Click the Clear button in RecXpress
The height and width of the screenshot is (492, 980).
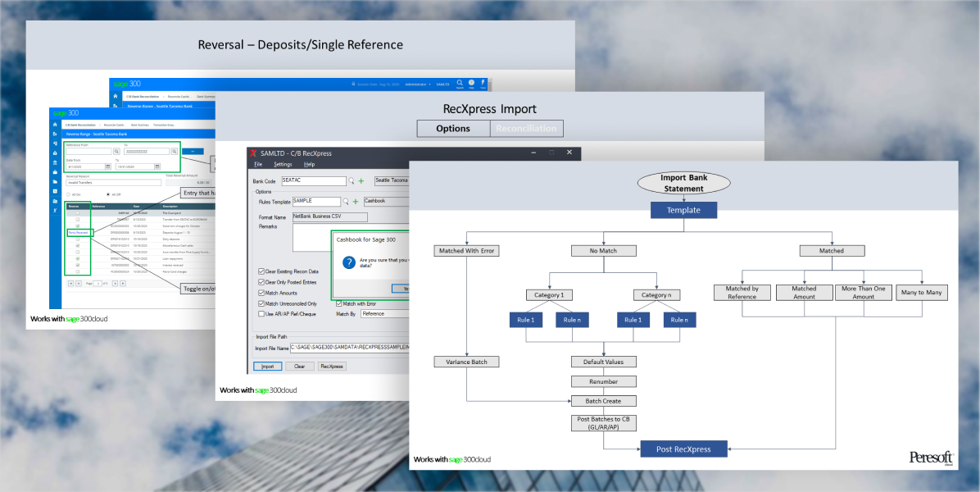(x=299, y=367)
